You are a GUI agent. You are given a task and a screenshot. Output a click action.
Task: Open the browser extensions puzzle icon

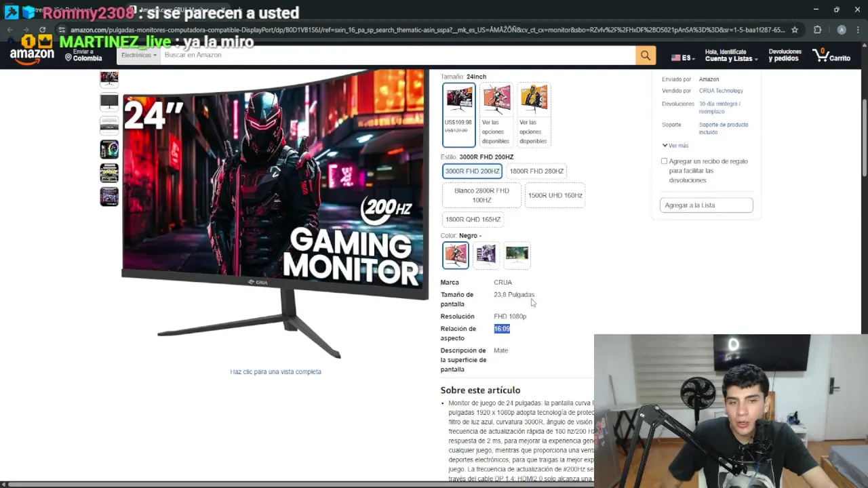tap(817, 30)
